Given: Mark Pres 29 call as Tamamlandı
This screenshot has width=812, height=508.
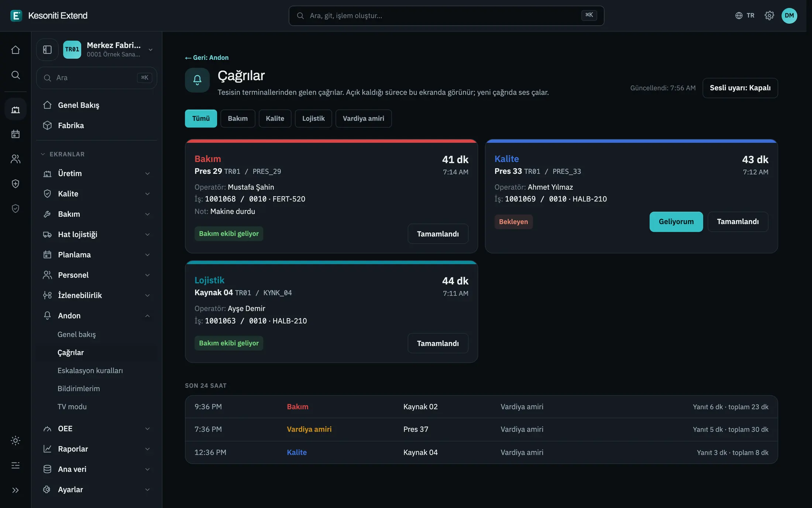Looking at the screenshot, I should 438,234.
